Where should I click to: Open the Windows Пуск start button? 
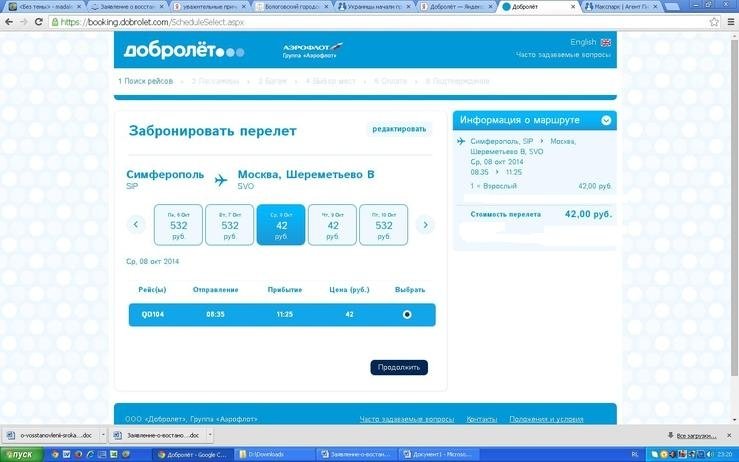point(17,454)
